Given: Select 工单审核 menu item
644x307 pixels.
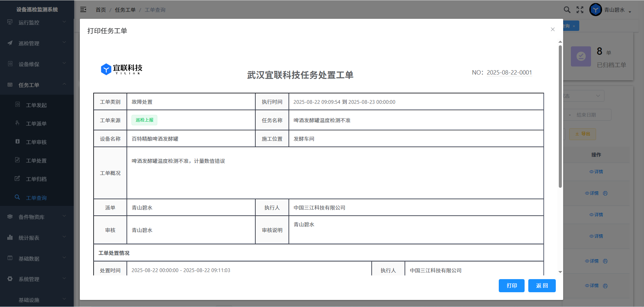Looking at the screenshot, I should [x=36, y=142].
